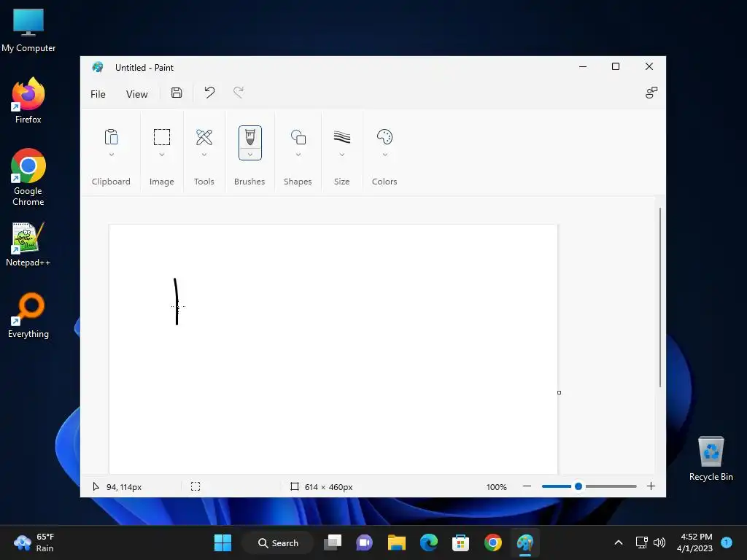Save the file with the floppy disk icon
747x560 pixels.
pyautogui.click(x=177, y=93)
